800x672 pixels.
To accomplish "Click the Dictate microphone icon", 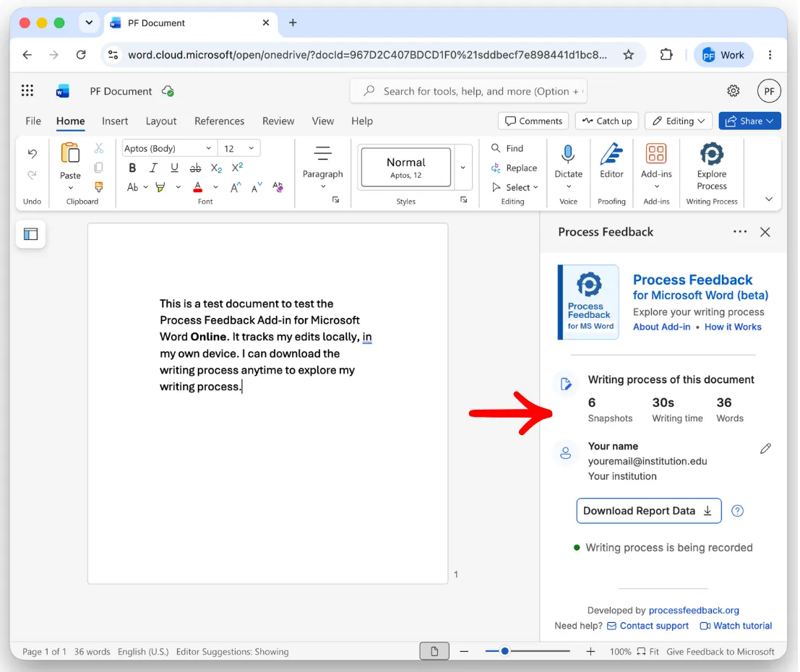I will coord(568,154).
